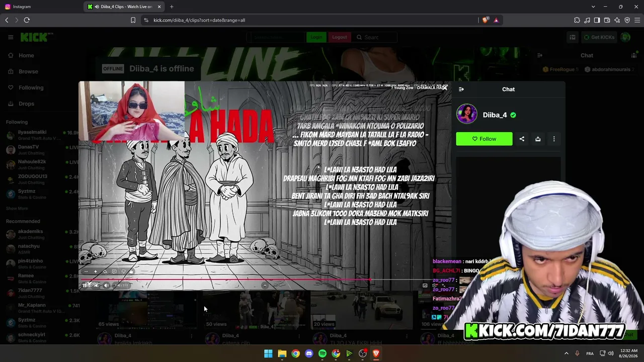This screenshot has height=362, width=644.
Task: Click the green Login button
Action: (316, 37)
